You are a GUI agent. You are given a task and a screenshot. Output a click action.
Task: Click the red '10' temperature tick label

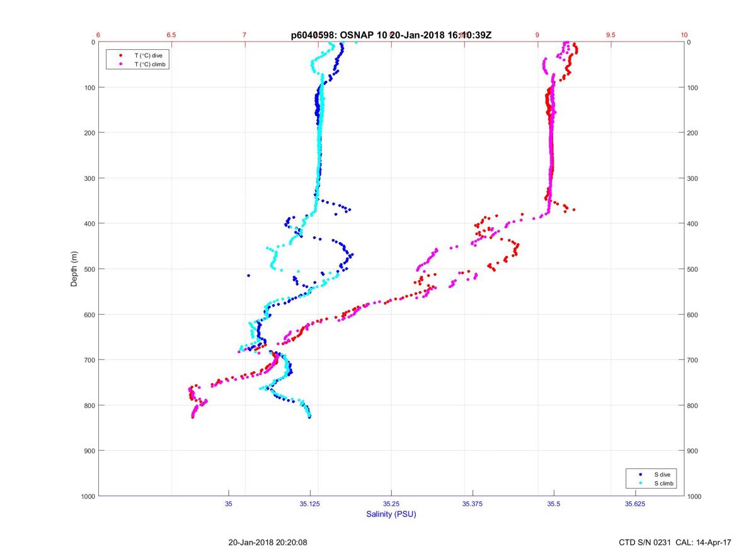[684, 35]
